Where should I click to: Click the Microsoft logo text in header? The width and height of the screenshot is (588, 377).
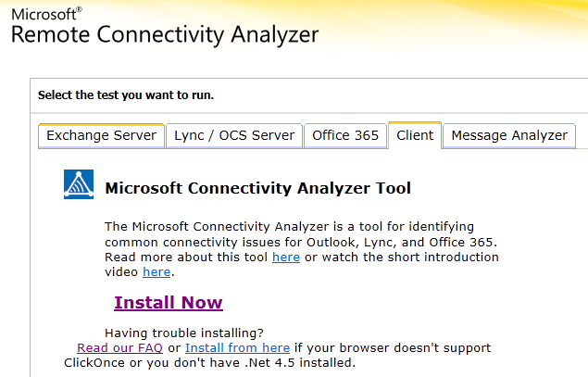44,15
